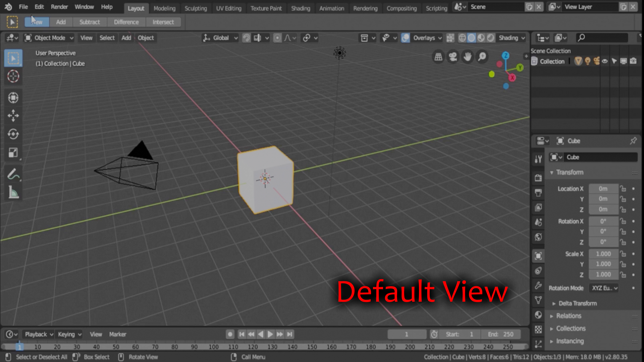Switch to wireframe shading mode
The image size is (644, 362).
click(462, 38)
